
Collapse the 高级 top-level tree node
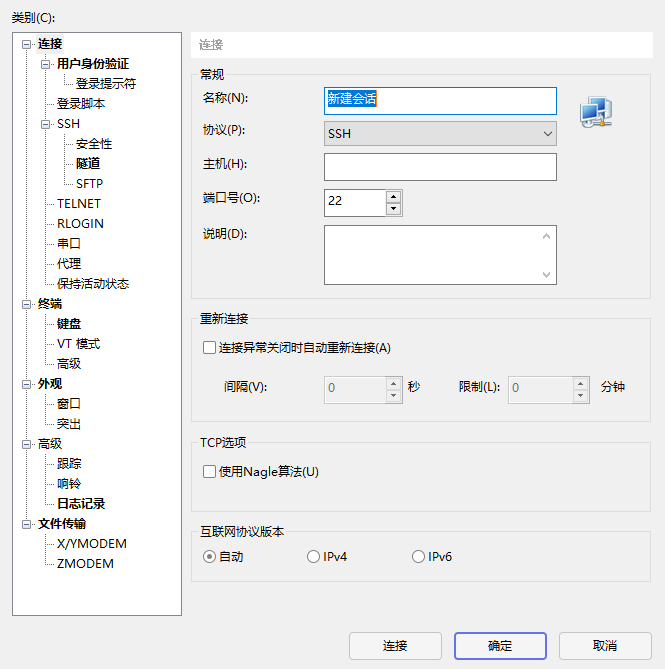26,445
